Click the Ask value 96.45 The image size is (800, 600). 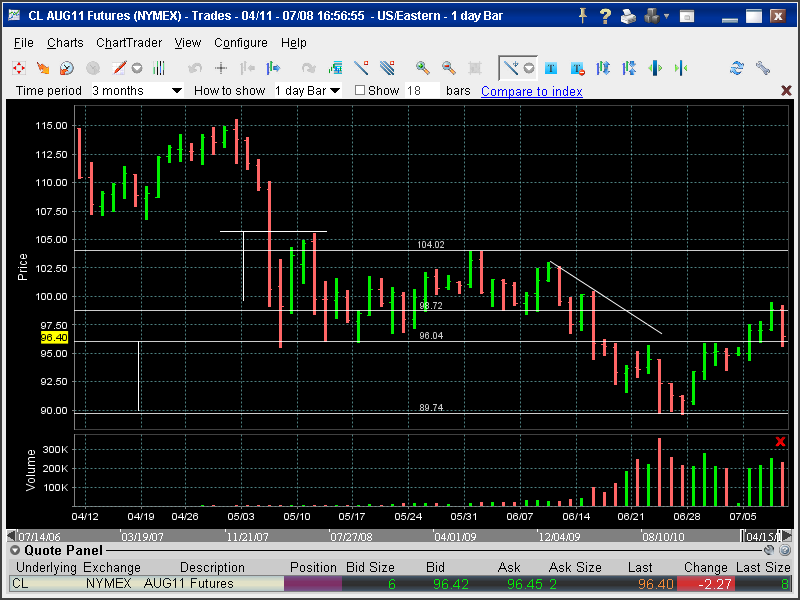pyautogui.click(x=525, y=584)
